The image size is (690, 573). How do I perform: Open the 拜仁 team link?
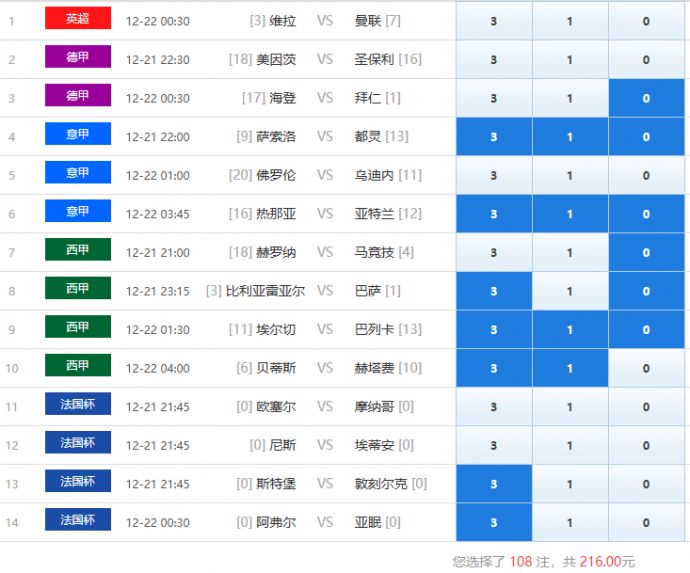(368, 98)
